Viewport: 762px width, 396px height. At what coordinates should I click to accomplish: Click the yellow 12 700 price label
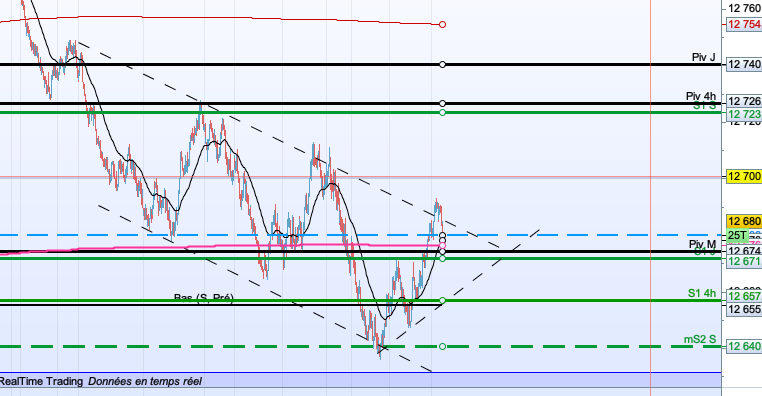click(x=744, y=176)
